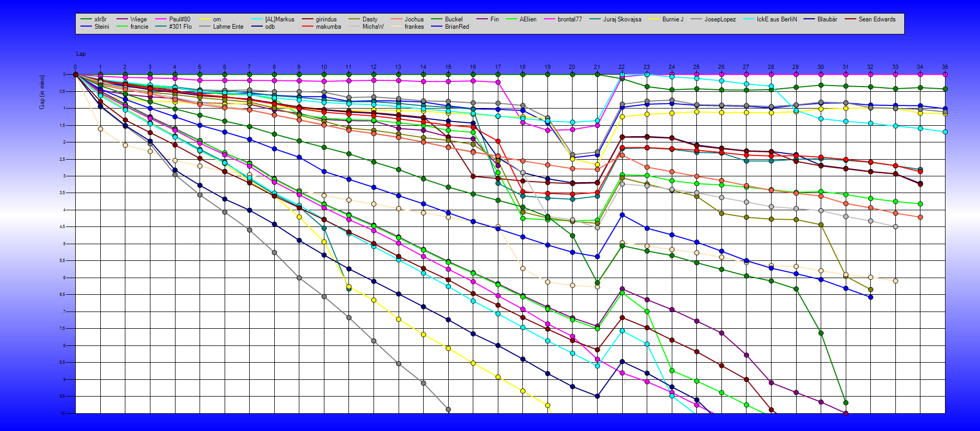The height and width of the screenshot is (431, 980).
Task: Click Steini in the legend
Action: click(101, 27)
